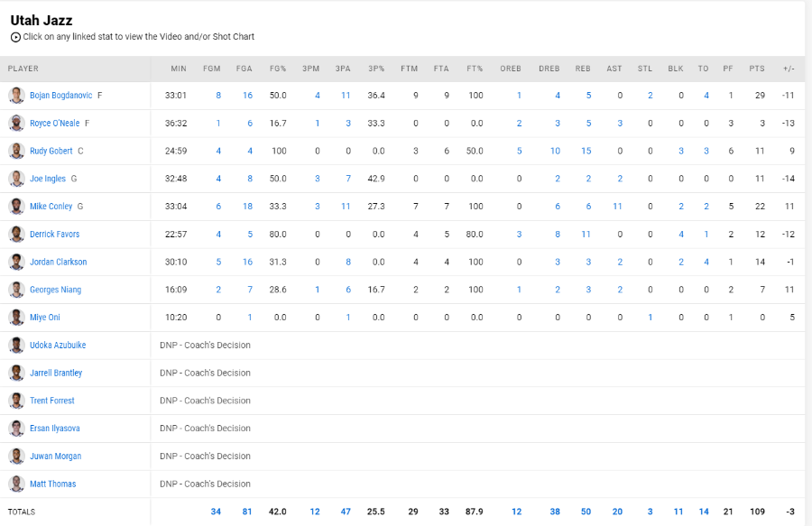Viewport: 812px width, 526px height.
Task: Click the PTS column header
Action: (x=757, y=69)
